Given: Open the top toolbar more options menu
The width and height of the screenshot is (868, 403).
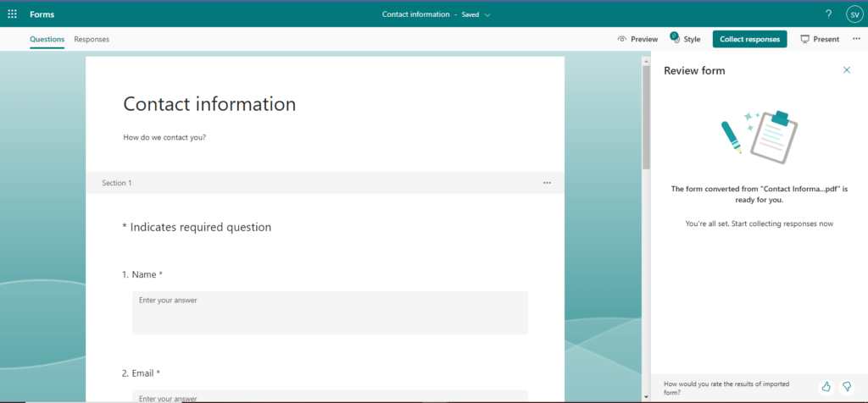Looking at the screenshot, I should coord(855,39).
